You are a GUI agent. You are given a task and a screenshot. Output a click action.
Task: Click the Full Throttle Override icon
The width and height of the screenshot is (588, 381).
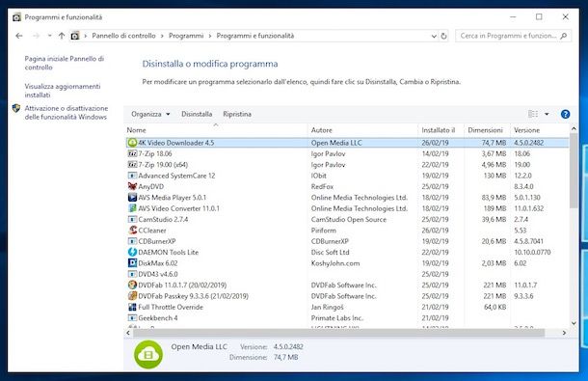pos(132,307)
